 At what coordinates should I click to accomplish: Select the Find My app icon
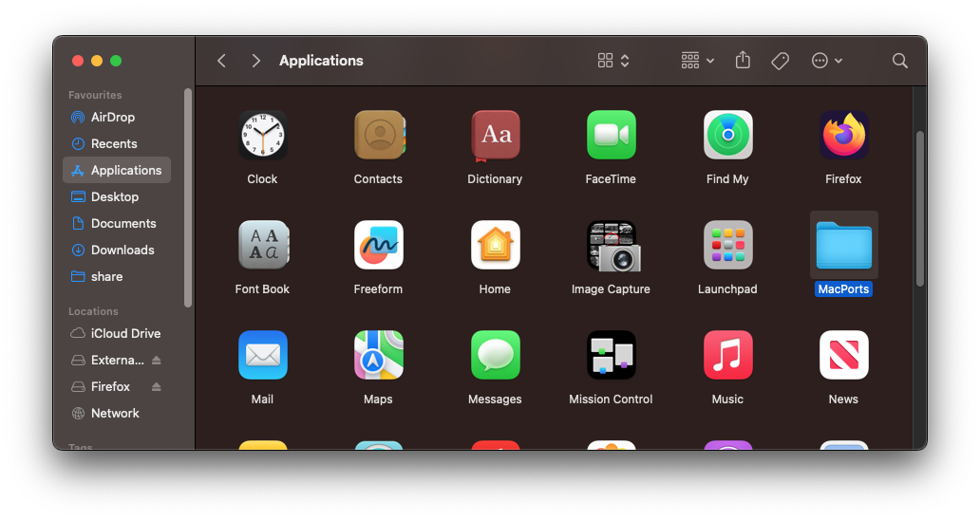click(x=727, y=135)
